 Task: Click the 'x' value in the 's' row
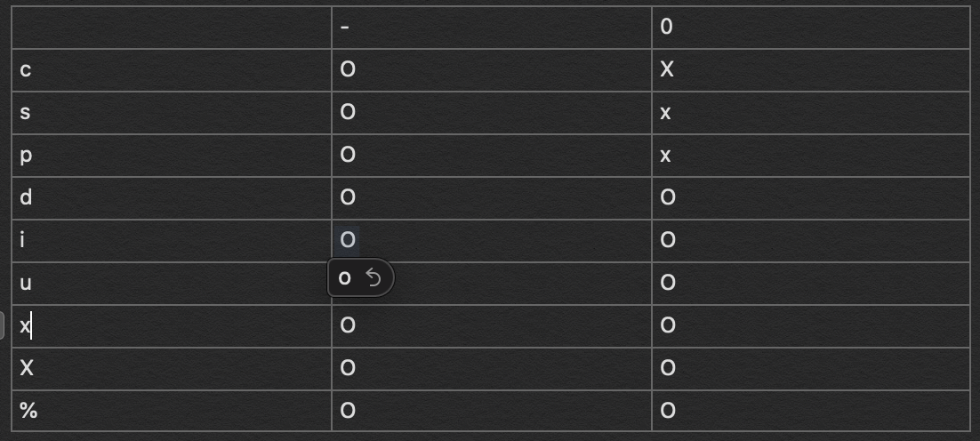666,113
